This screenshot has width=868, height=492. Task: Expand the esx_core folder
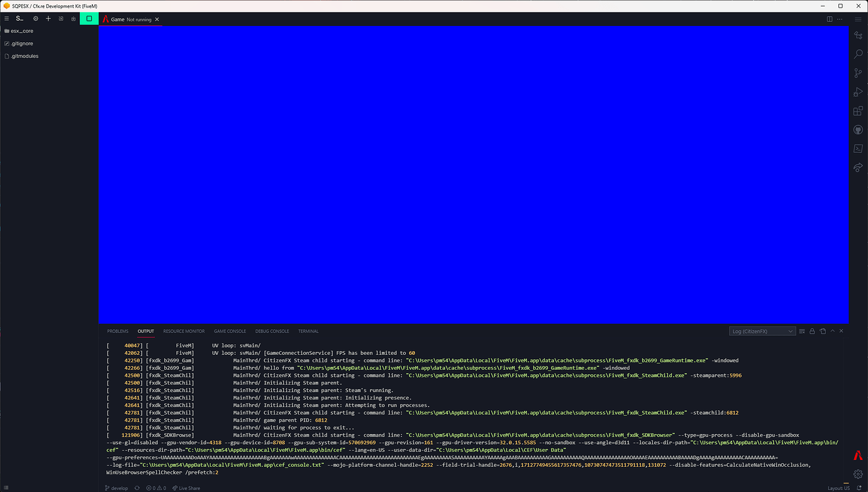tap(22, 31)
